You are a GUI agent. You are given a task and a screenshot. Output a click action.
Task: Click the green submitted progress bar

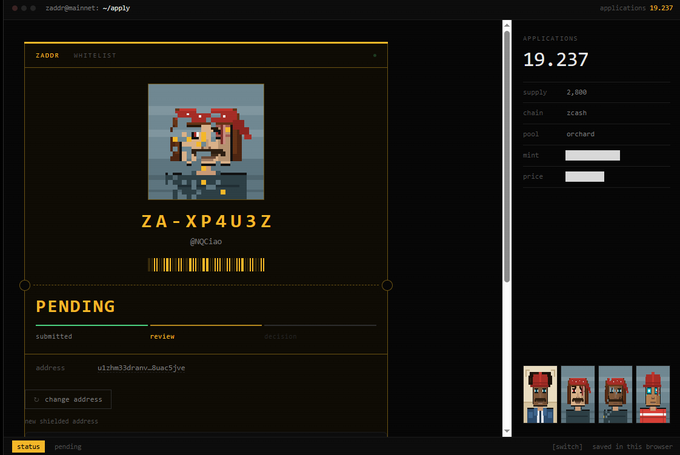(x=92, y=325)
